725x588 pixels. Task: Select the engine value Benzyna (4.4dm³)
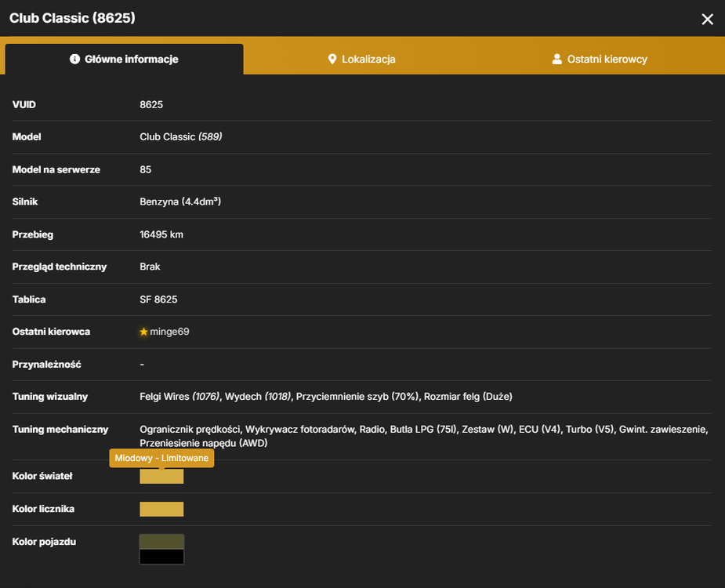coord(180,201)
